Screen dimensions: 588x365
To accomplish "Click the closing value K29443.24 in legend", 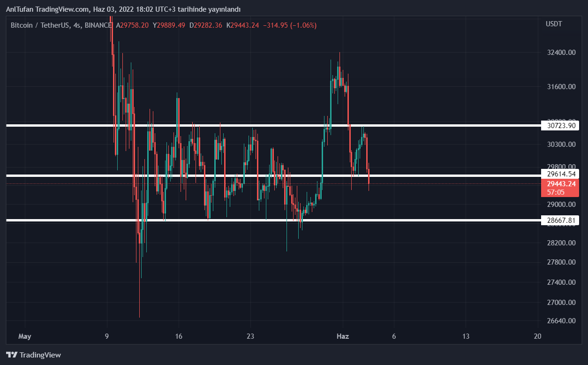I will [x=242, y=25].
